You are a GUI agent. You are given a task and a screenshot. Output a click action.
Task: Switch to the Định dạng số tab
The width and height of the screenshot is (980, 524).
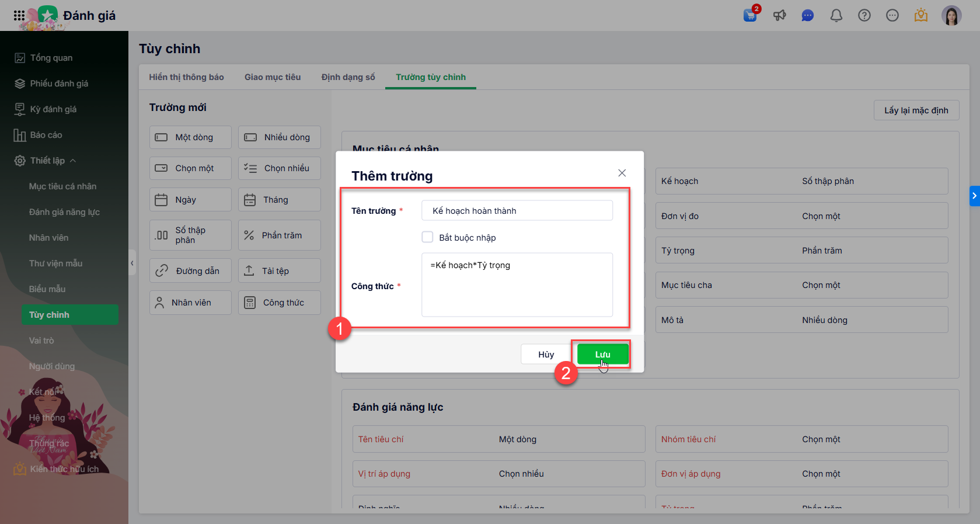coord(348,77)
